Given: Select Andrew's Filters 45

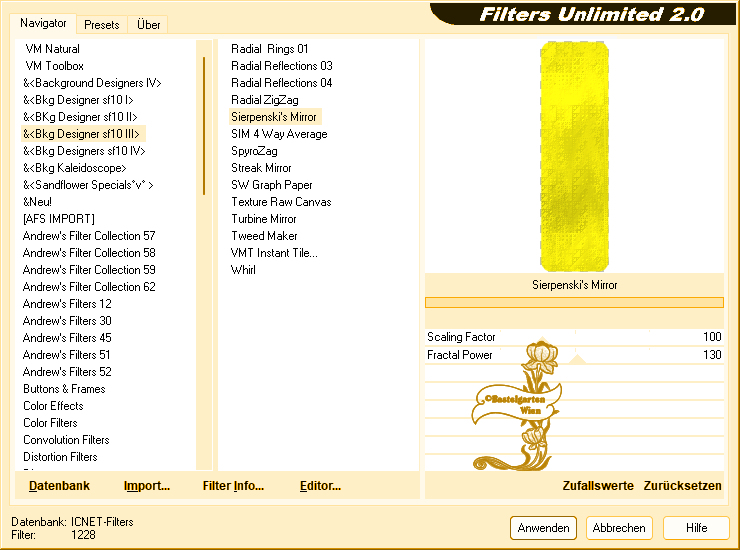Looking at the screenshot, I should point(67,338).
